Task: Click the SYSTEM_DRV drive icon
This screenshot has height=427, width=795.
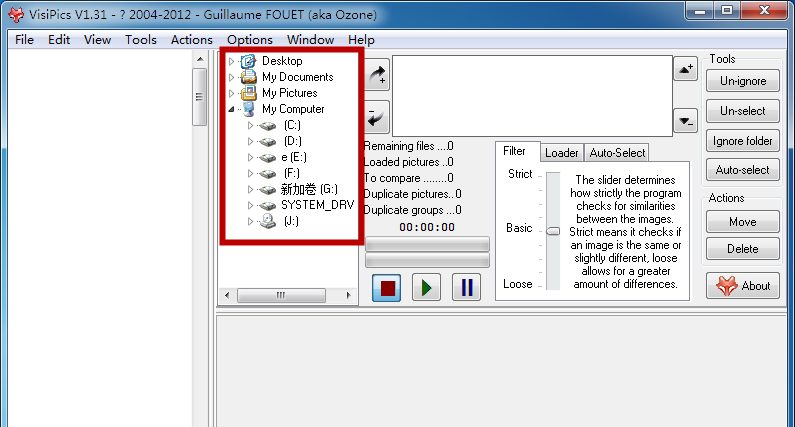Action: coord(267,205)
